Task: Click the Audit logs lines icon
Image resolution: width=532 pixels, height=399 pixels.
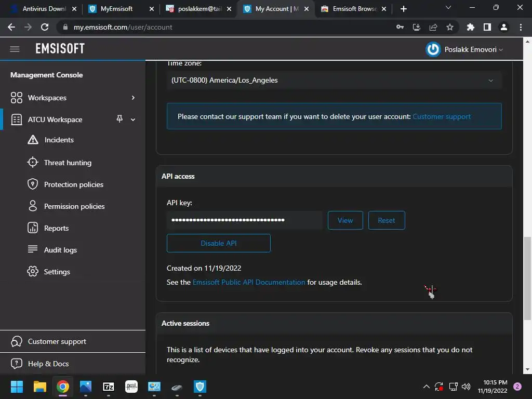Action: 33,249
